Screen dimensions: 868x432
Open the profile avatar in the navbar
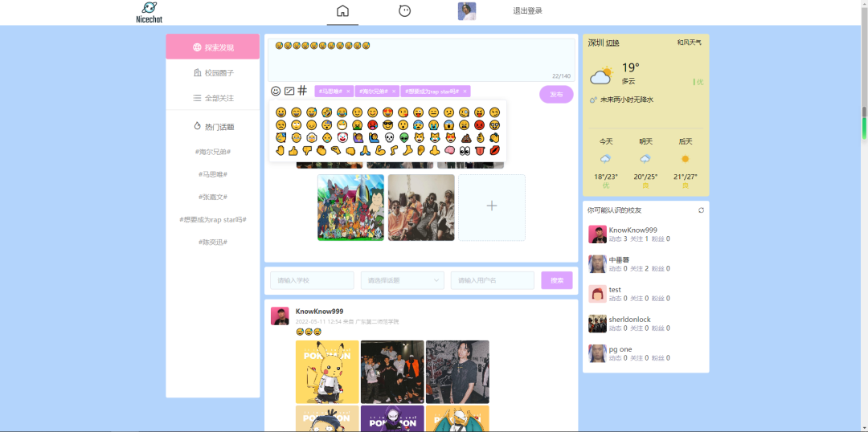467,11
